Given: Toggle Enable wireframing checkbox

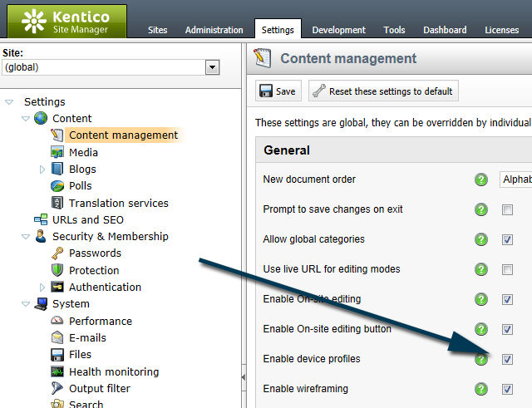Looking at the screenshot, I should (x=507, y=389).
